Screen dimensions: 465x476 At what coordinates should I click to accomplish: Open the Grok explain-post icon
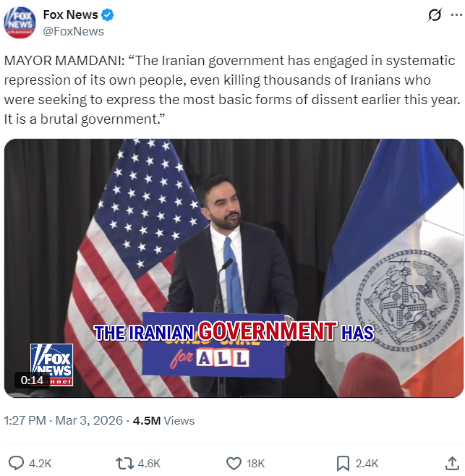pos(435,15)
